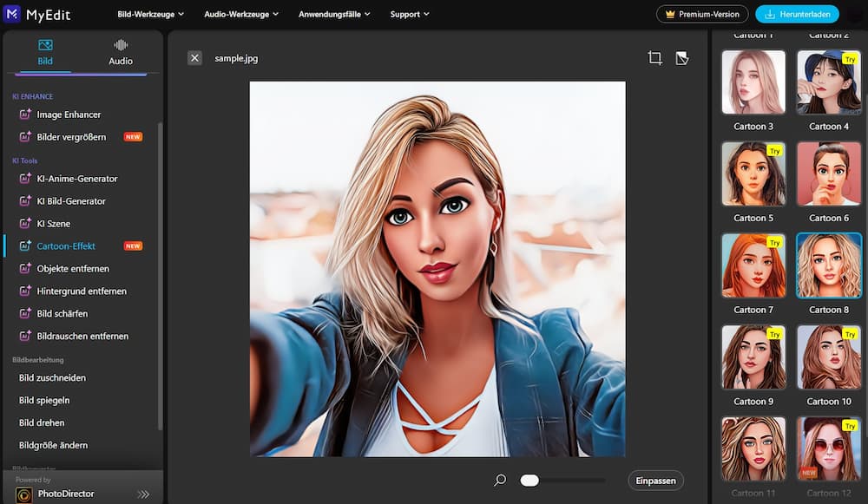The height and width of the screenshot is (504, 868).
Task: Click the Objekte entfernen AI icon
Action: click(25, 268)
